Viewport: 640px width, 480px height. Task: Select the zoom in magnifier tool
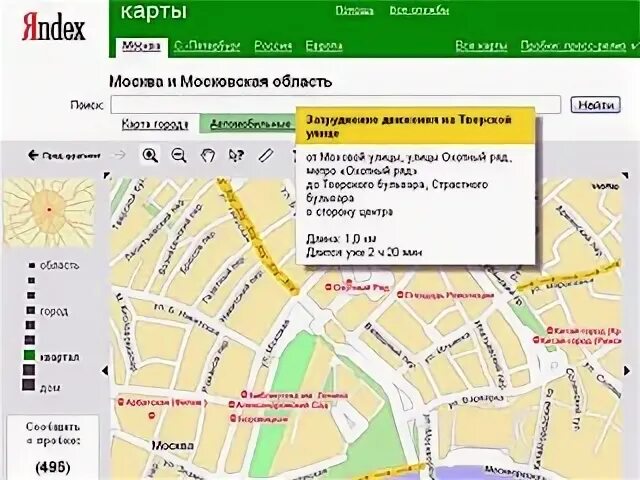(150, 155)
